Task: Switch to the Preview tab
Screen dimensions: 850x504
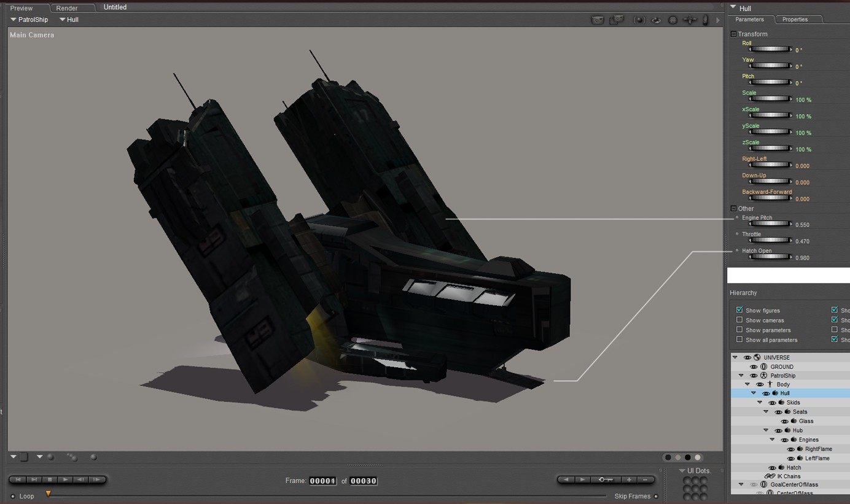Action: coord(21,8)
